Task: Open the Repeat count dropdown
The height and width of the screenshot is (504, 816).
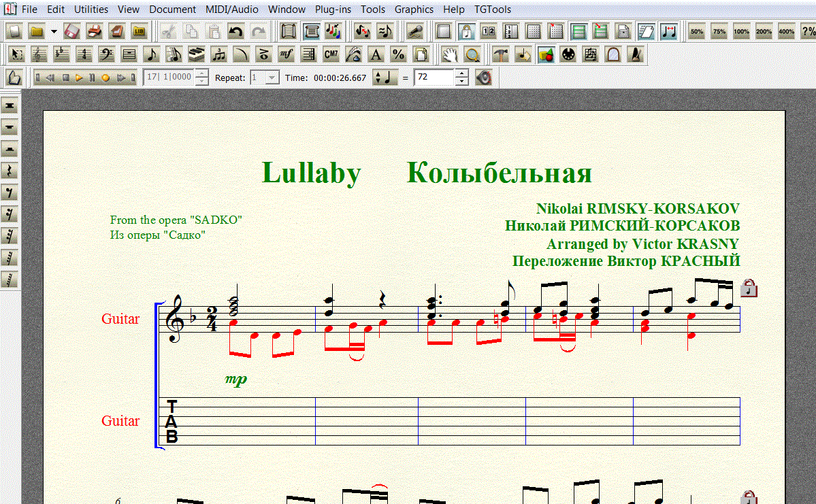Action: click(x=272, y=78)
